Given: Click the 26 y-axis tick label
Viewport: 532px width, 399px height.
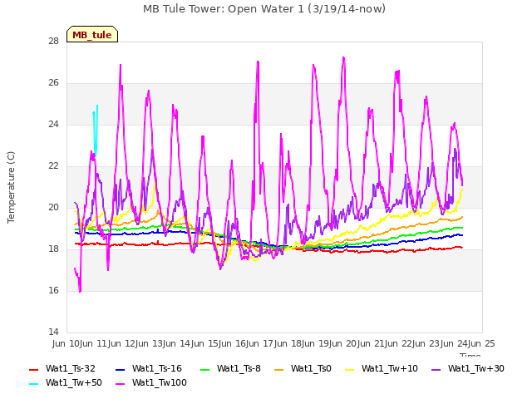Looking at the screenshot, I should coord(53,83).
